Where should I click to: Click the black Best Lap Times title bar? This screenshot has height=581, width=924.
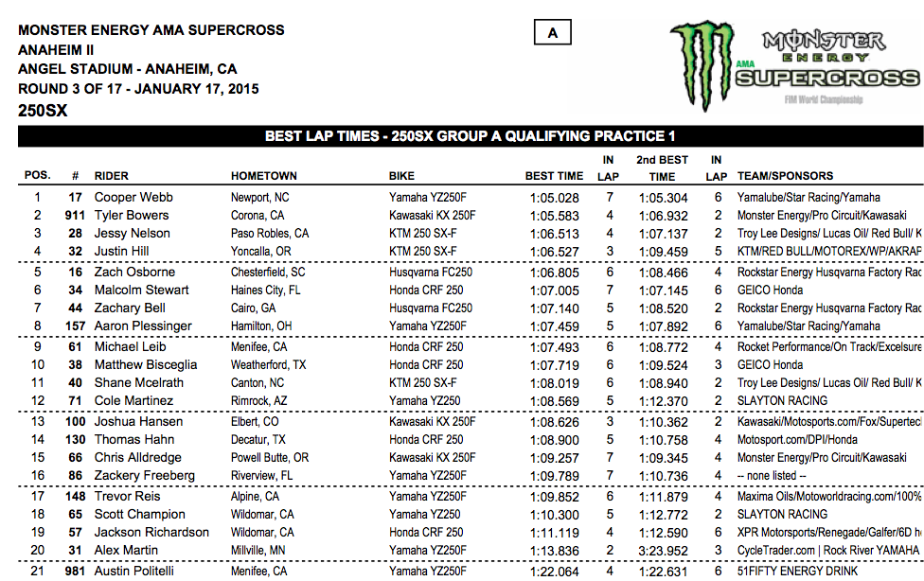[471, 136]
